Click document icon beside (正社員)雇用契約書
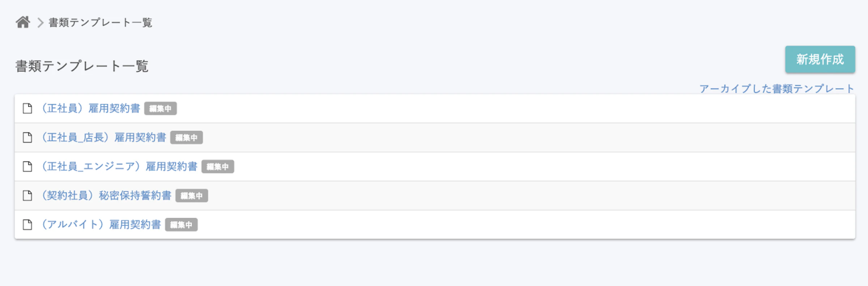868x286 pixels. pos(27,108)
